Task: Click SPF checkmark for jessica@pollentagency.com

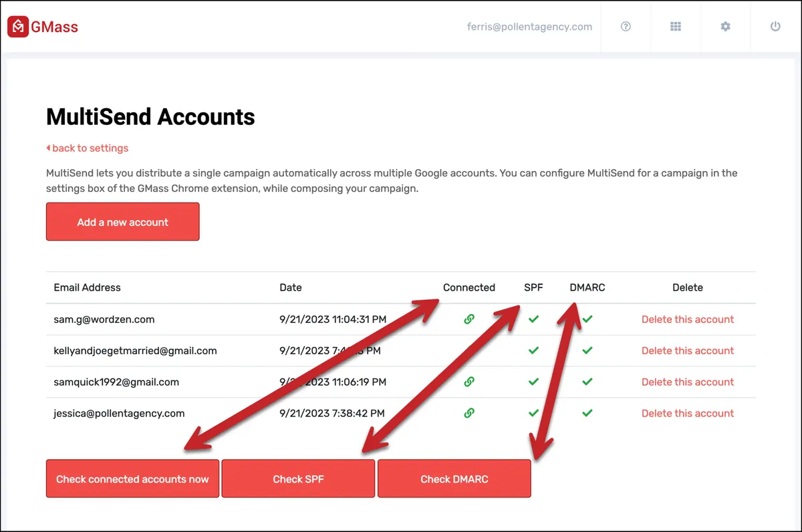Action: click(x=533, y=413)
